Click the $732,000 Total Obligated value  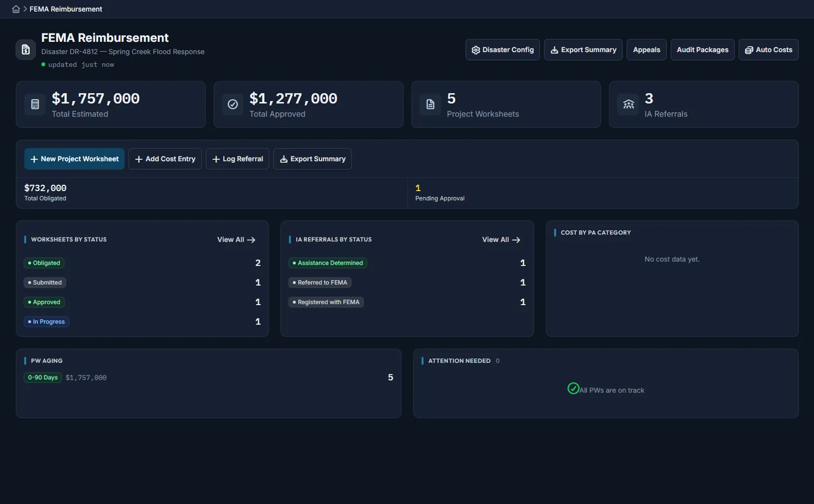pyautogui.click(x=45, y=188)
